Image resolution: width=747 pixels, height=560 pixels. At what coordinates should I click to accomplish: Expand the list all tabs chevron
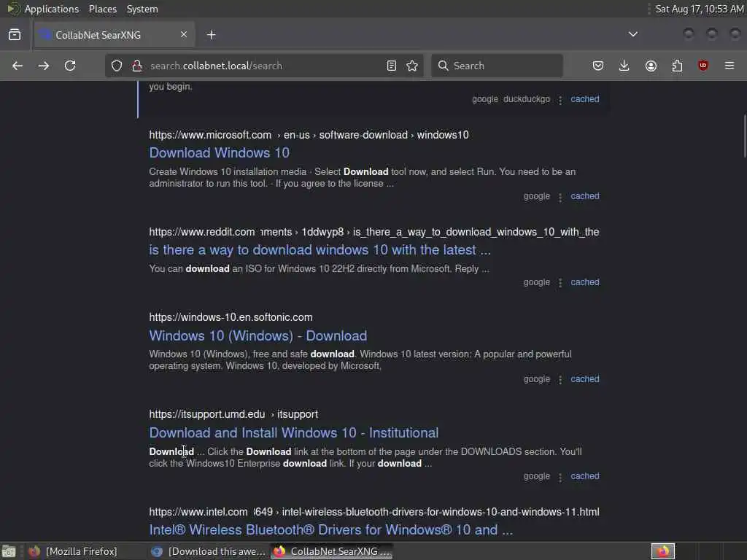click(633, 34)
